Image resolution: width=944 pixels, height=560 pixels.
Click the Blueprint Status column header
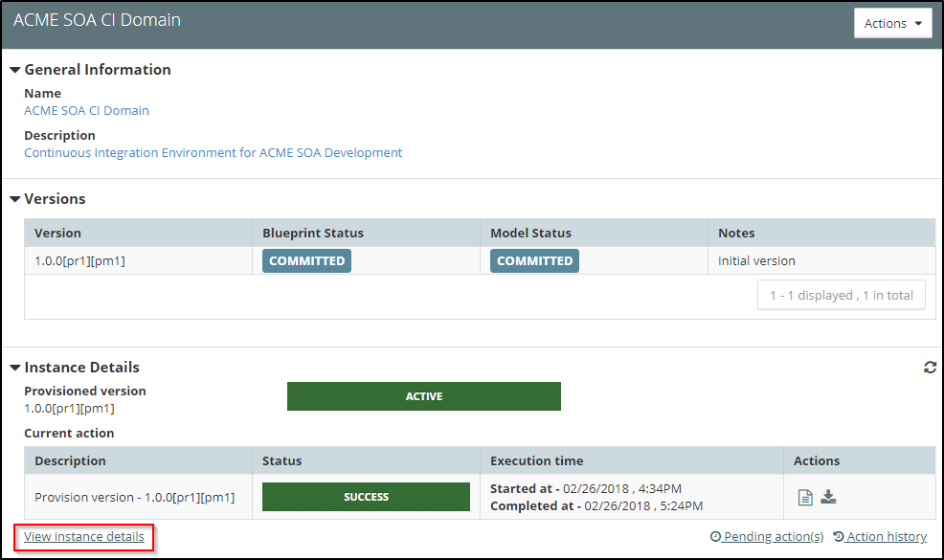pos(313,233)
